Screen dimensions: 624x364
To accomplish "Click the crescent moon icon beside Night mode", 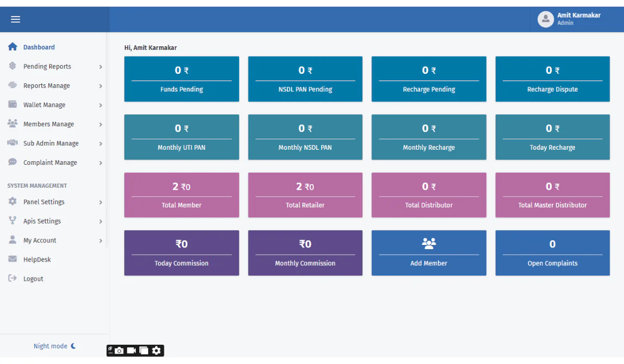I will [x=73, y=346].
